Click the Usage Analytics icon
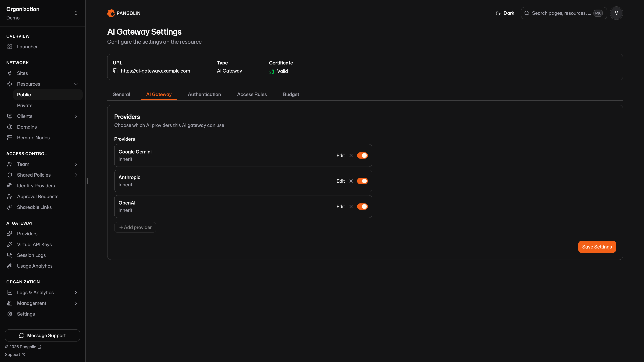Viewport: 644px width, 362px height. pos(10,266)
